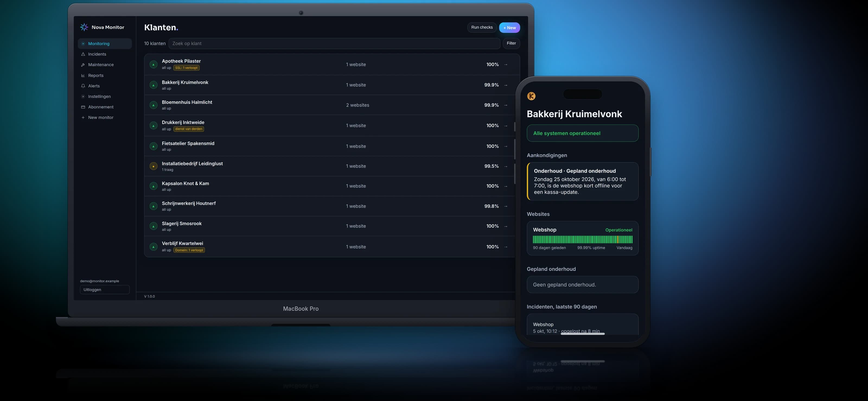Click the 1 traag status text

(167, 170)
